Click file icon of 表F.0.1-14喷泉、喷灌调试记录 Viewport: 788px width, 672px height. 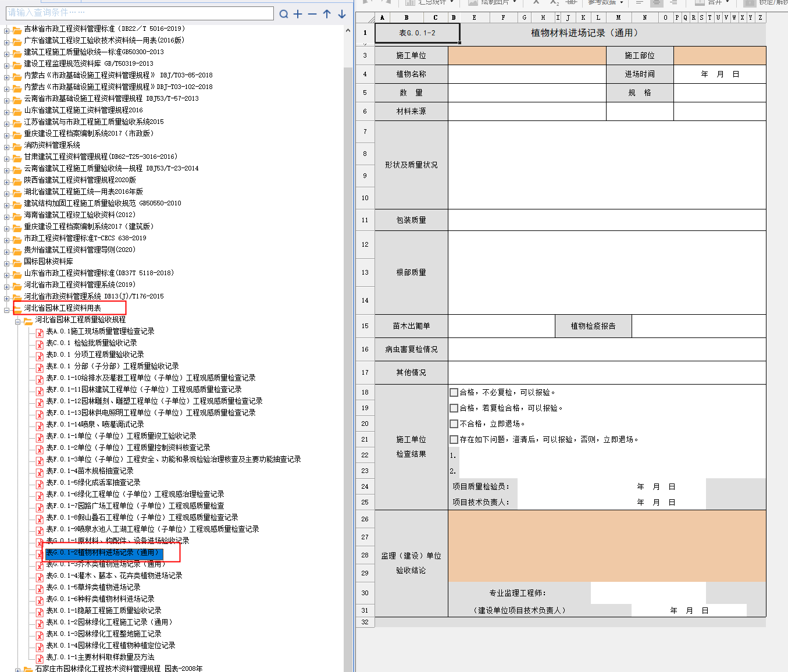(40, 426)
